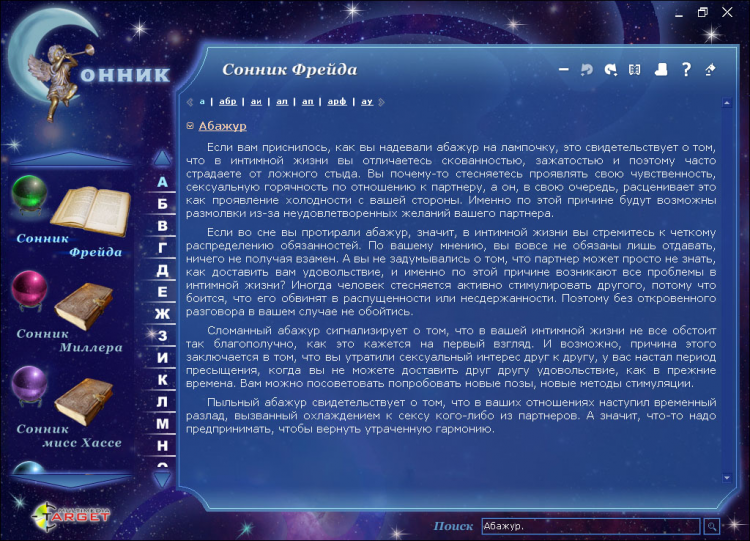Click the lamp-shaped icon after the question mark
The width and height of the screenshot is (750, 541).
pos(711,70)
